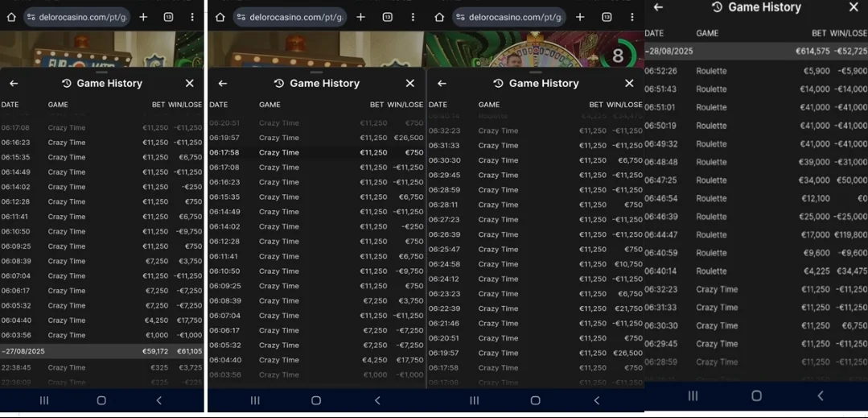
Task: Go back using arrow beside Game History, second screenshot
Action: point(223,83)
